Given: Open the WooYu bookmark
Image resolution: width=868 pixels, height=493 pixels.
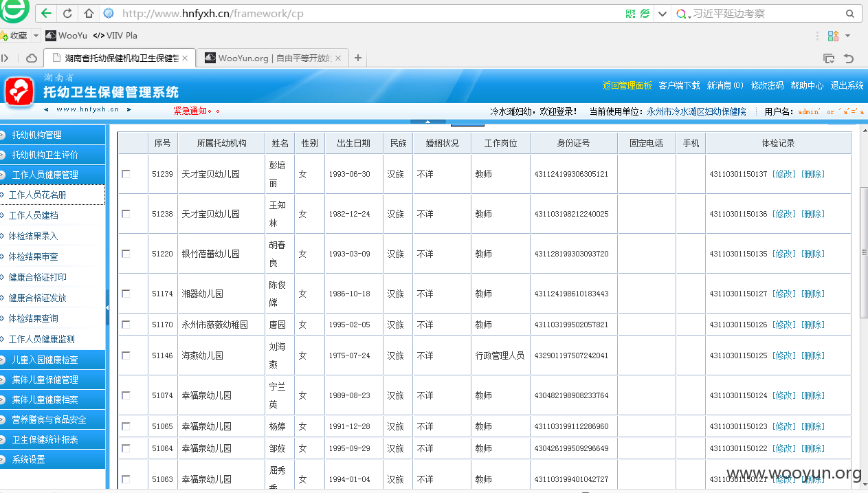Looking at the screenshot, I should [67, 35].
